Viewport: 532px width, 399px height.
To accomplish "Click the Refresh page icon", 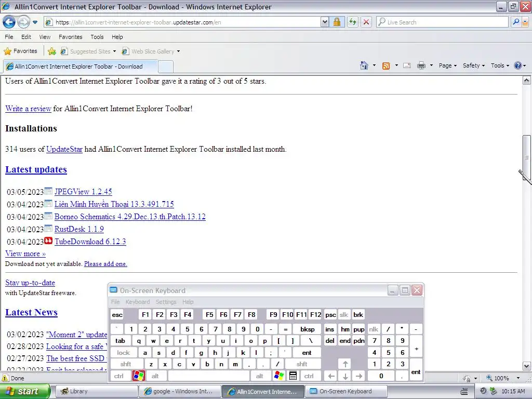I will [353, 22].
